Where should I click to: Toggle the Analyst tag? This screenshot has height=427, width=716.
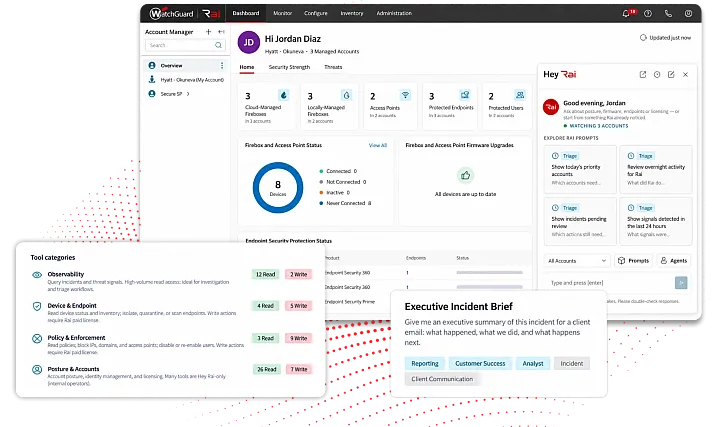(532, 364)
